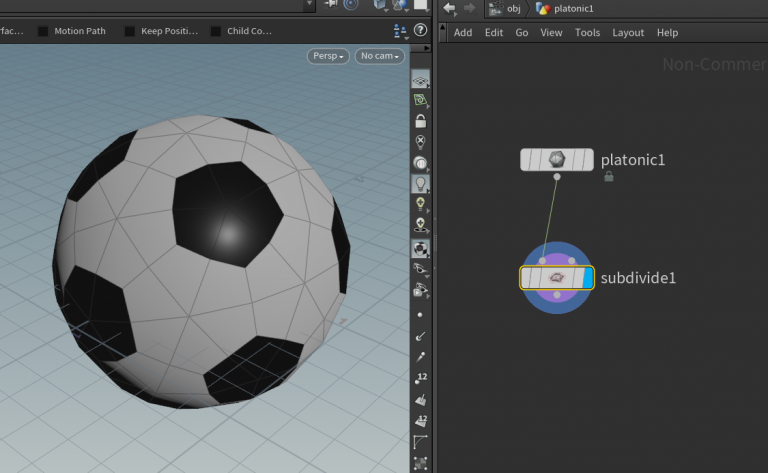Click the soccer ball in viewport
The width and height of the screenshot is (768, 473).
coord(201,262)
